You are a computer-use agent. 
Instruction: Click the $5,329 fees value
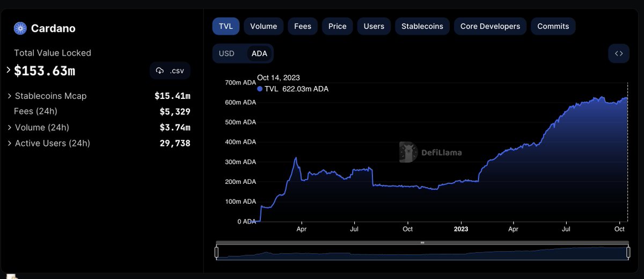point(175,112)
